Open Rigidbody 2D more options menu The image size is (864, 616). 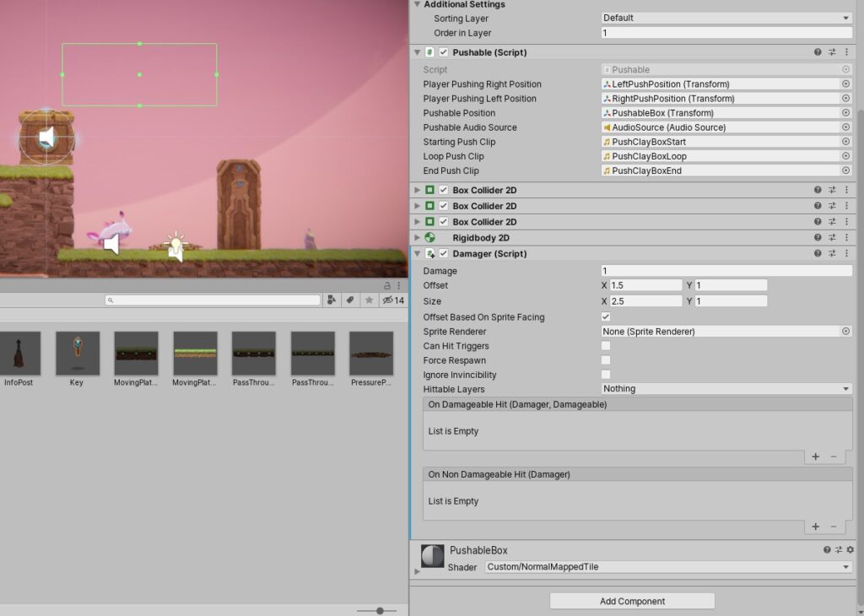click(x=846, y=238)
